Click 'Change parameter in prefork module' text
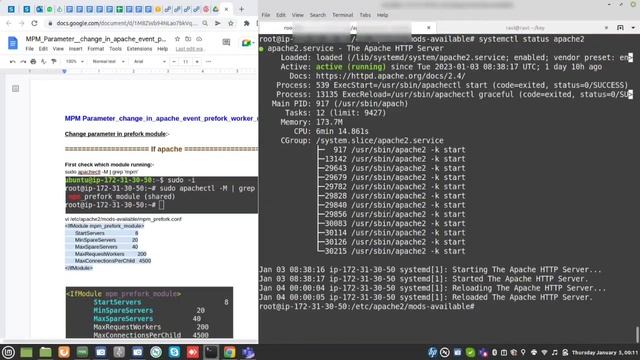Screen dimensions: 640x360 [115, 134]
